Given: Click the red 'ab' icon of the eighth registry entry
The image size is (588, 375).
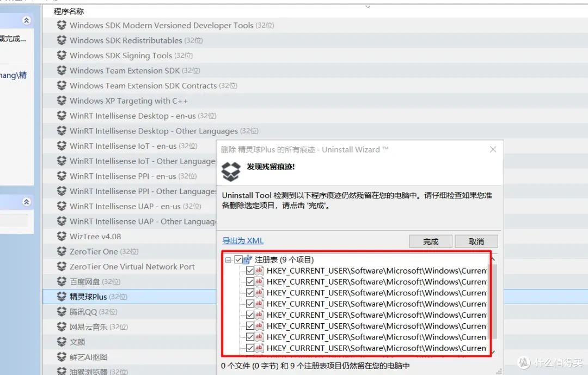Looking at the screenshot, I should coord(259,348).
